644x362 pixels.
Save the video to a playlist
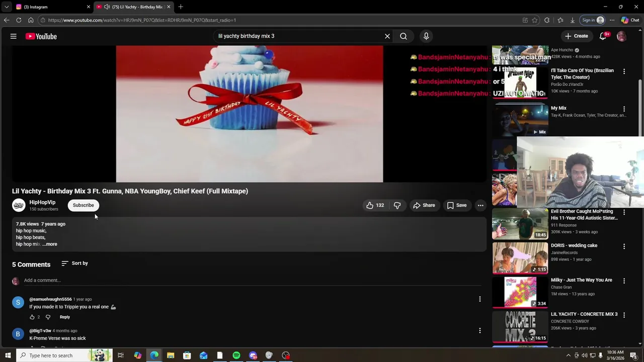pyautogui.click(x=457, y=205)
